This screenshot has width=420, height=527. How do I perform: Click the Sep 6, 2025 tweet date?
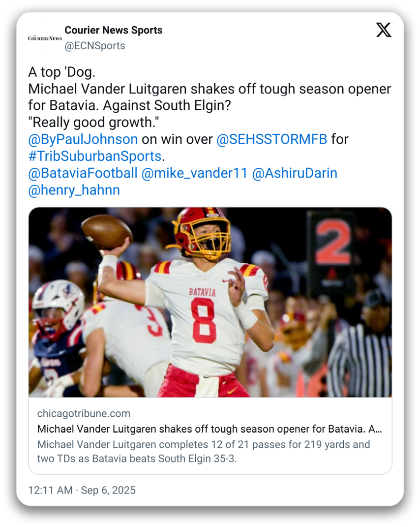(x=108, y=491)
